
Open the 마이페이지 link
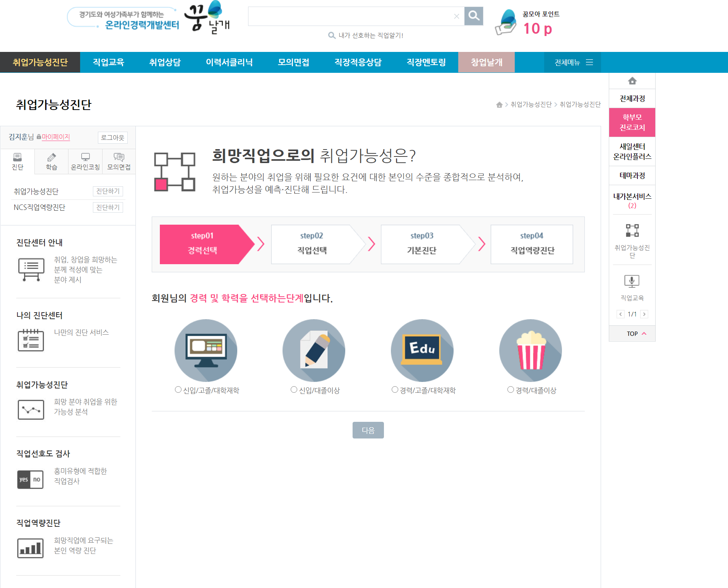pos(56,137)
